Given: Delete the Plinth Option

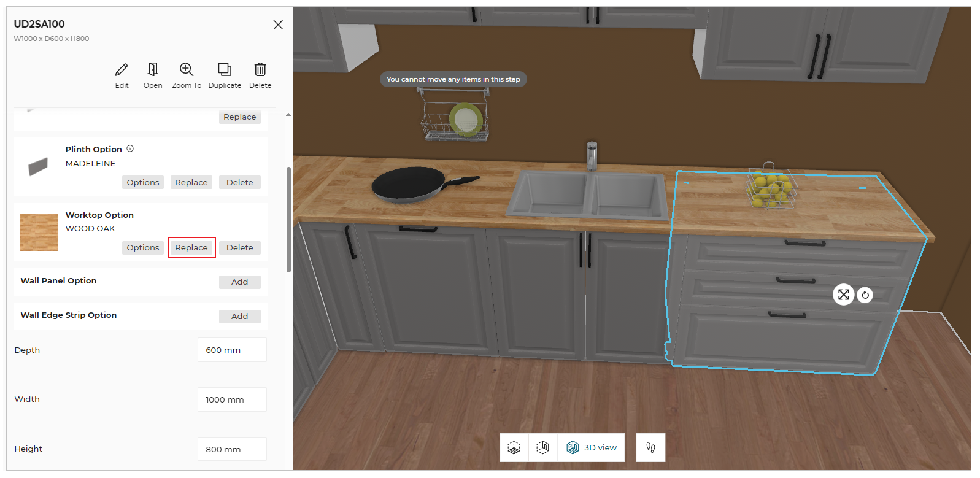Looking at the screenshot, I should click(x=240, y=182).
